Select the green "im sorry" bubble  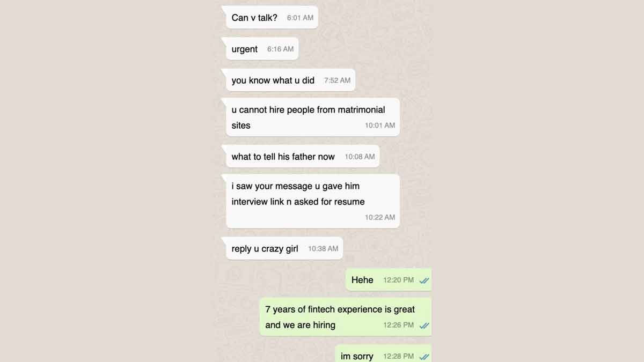coord(383,354)
